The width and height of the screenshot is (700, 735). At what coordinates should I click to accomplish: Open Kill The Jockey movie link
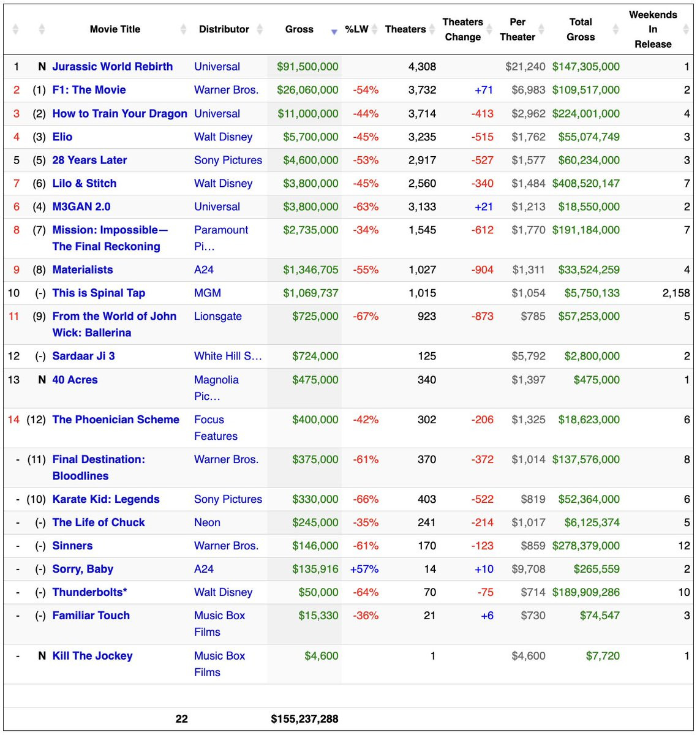click(92, 656)
